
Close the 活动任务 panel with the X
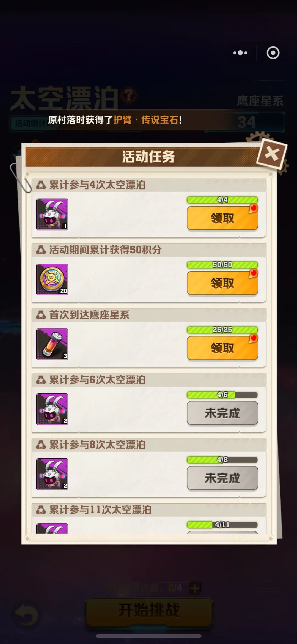[272, 154]
